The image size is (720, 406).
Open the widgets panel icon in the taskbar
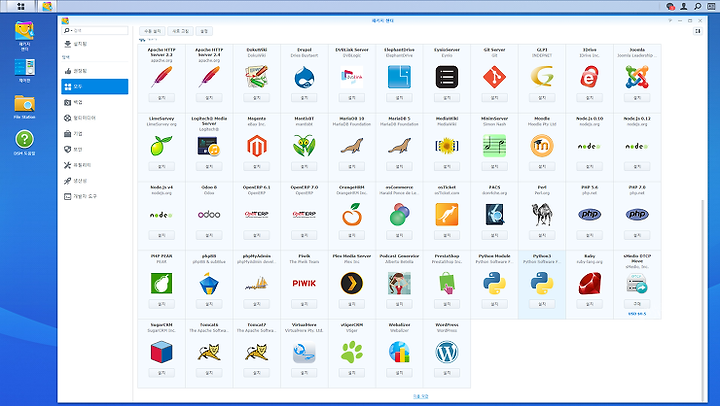(x=711, y=6)
